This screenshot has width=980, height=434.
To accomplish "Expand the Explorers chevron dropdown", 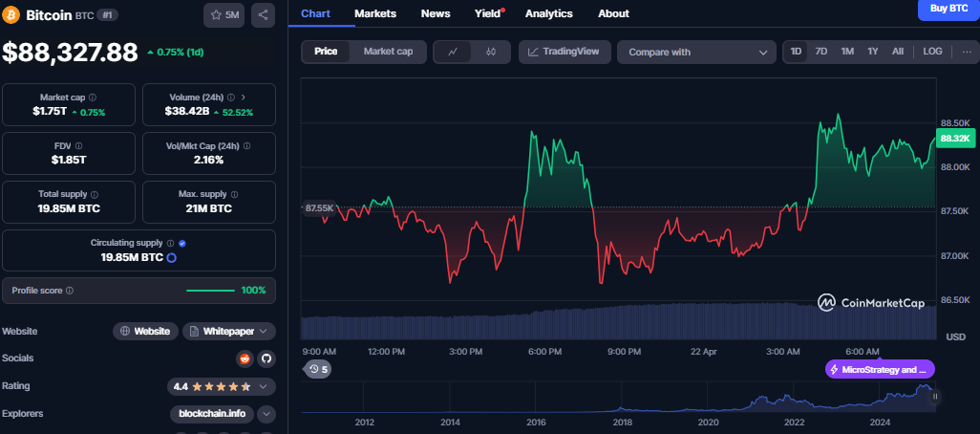I will click(266, 414).
